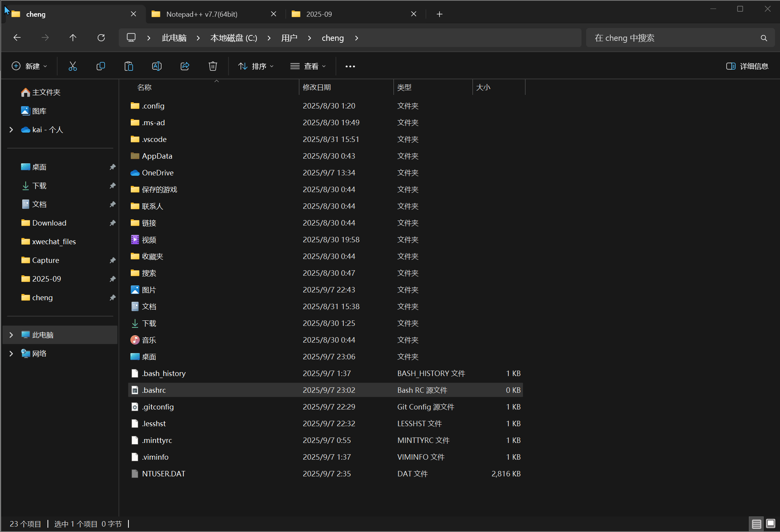Unpin the Download folder from quick access
Screen dimensions: 780x532
point(112,223)
